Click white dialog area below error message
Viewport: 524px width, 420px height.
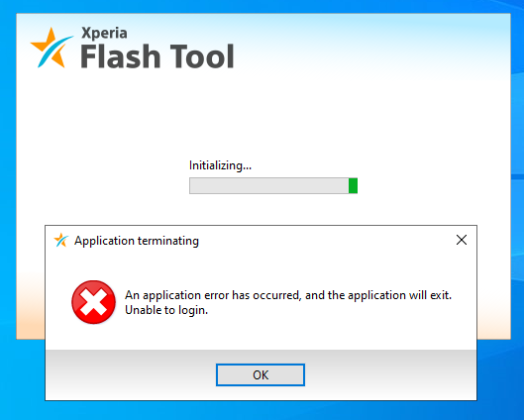(x=261, y=336)
